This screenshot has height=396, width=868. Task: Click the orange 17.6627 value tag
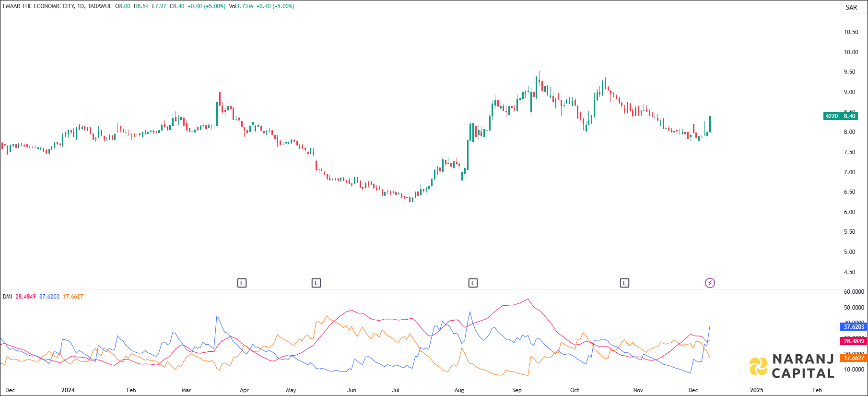pos(854,358)
